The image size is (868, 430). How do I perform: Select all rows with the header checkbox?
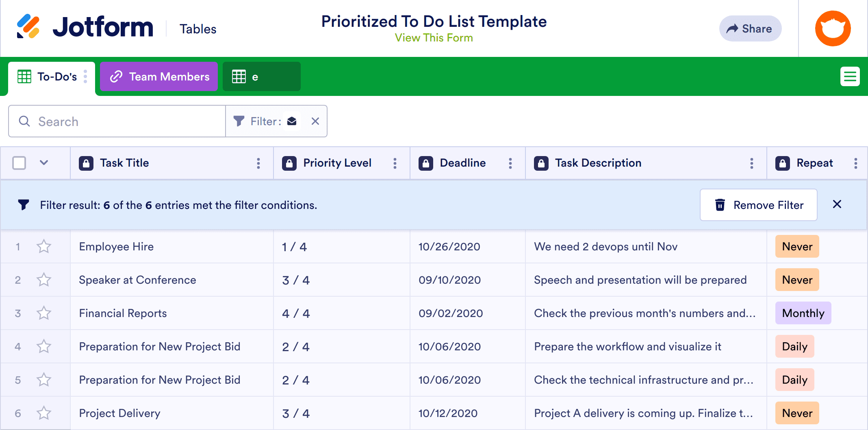coord(19,163)
